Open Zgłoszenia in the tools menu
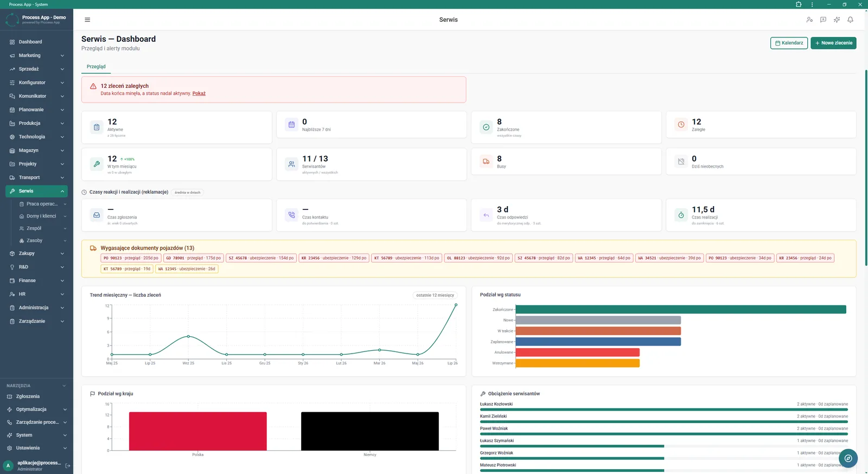The image size is (868, 474). [x=36, y=396]
